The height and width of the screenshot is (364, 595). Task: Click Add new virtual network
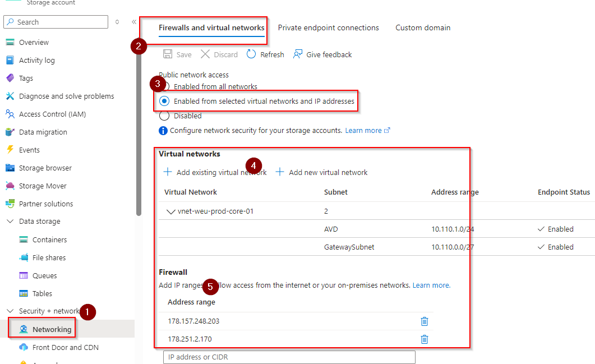[x=322, y=172]
